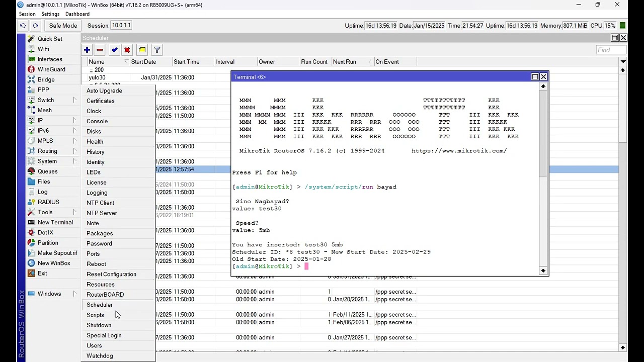Click the Terminal scrollbar up arrow
644x362 pixels.
(543, 86)
